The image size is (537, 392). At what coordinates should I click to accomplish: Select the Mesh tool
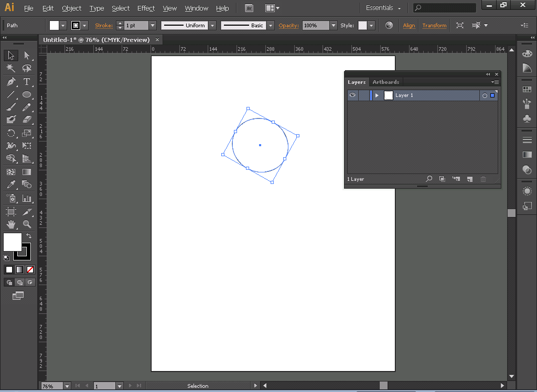[x=11, y=172]
